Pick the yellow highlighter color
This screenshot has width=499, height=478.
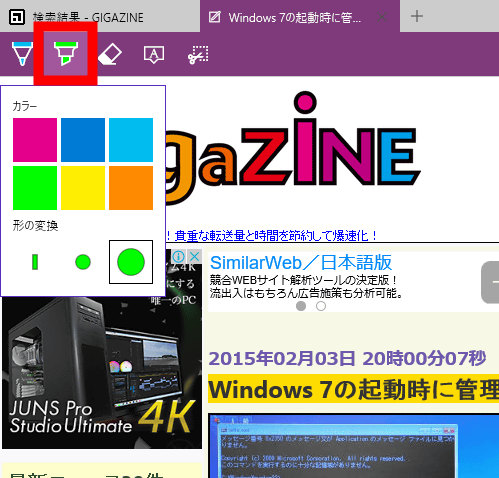pyautogui.click(x=83, y=188)
